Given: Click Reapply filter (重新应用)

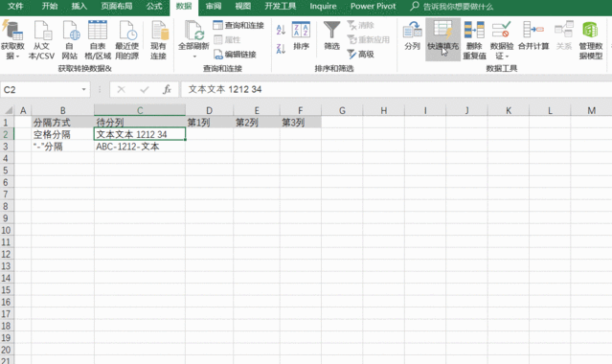Looking at the screenshot, I should tap(369, 40).
